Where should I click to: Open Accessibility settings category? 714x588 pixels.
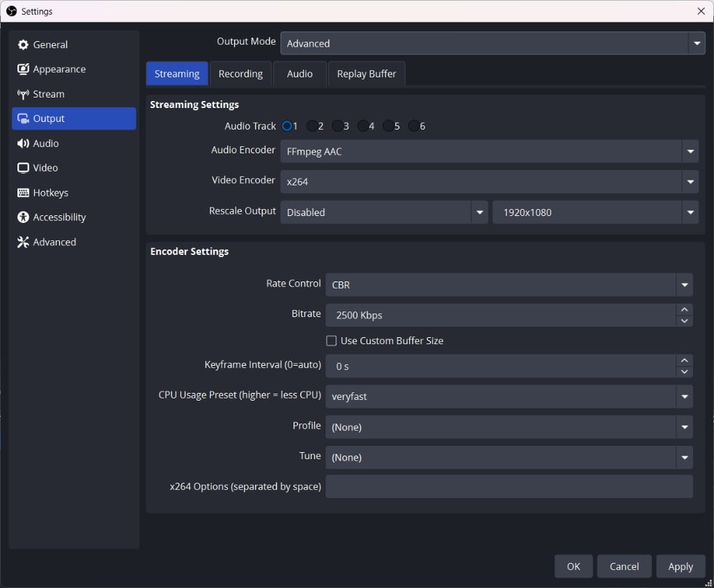point(74,217)
